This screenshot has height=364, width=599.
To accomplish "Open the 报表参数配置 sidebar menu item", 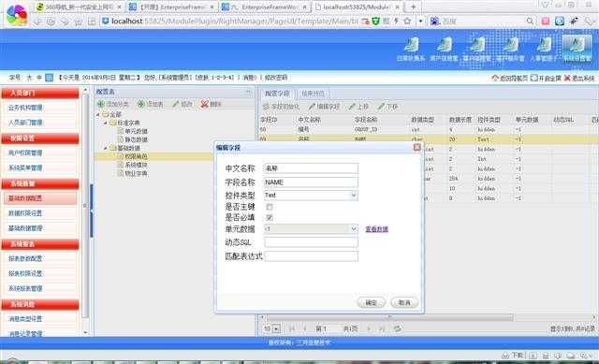I will 39,259.
